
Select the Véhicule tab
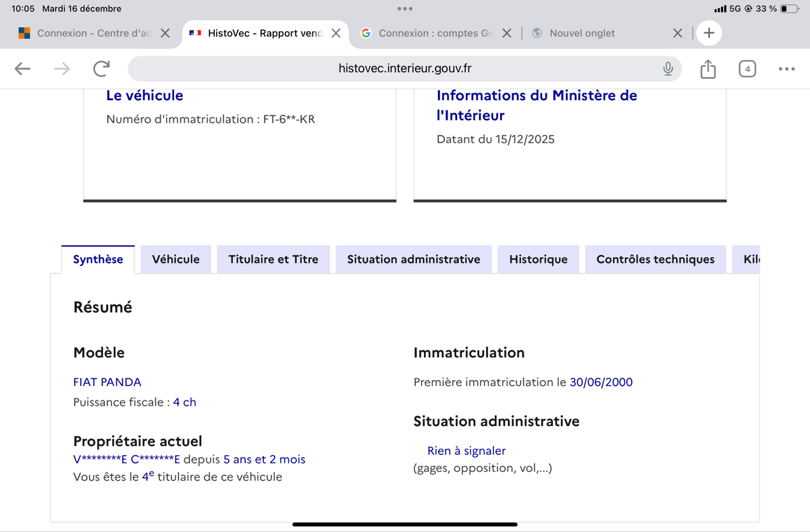175,259
